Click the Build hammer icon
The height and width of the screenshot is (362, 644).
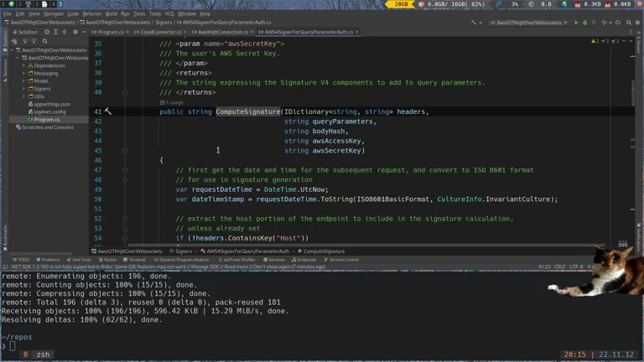tap(474, 23)
